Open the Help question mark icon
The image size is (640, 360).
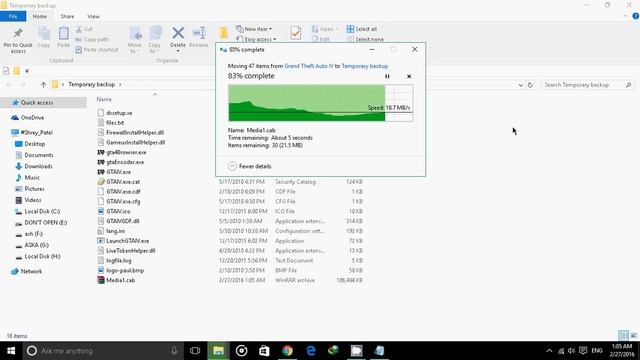(x=636, y=16)
